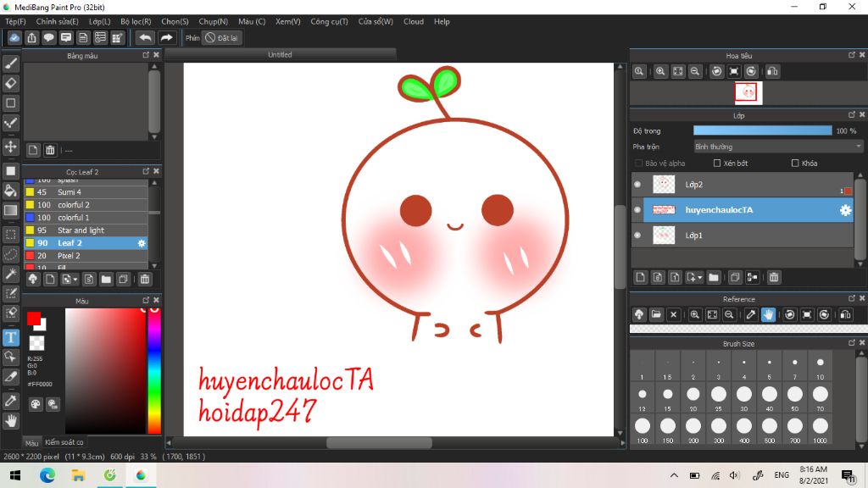The height and width of the screenshot is (488, 868).
Task: Click the Undo arrow in toolbar
Action: pyautogui.click(x=145, y=37)
